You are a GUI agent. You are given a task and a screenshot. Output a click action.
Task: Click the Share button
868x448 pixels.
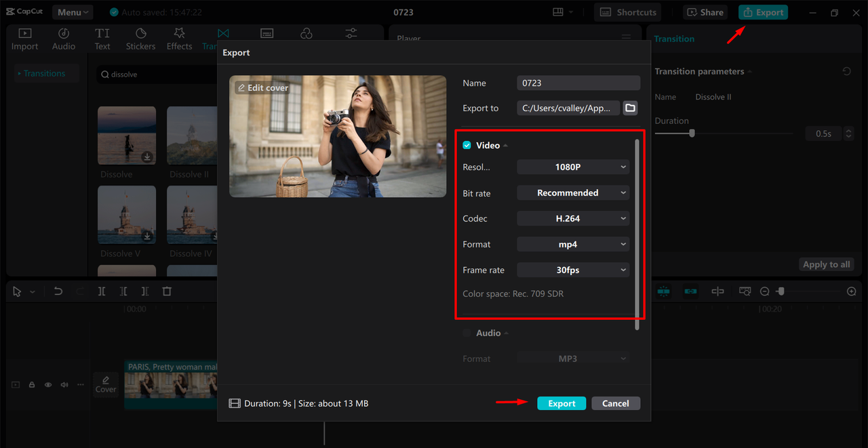point(705,12)
